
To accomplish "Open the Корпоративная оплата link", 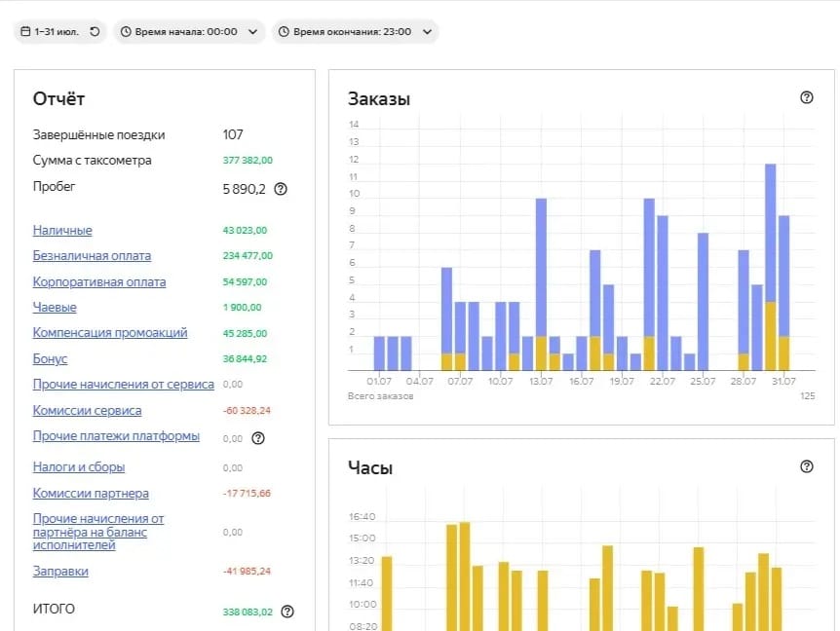I will [x=99, y=281].
